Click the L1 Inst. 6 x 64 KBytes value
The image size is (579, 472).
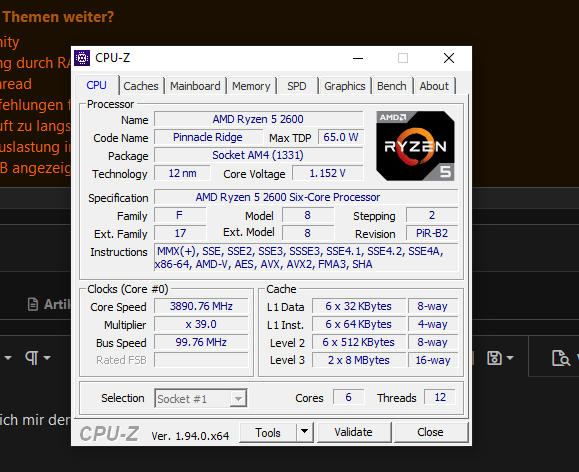pyautogui.click(x=359, y=324)
